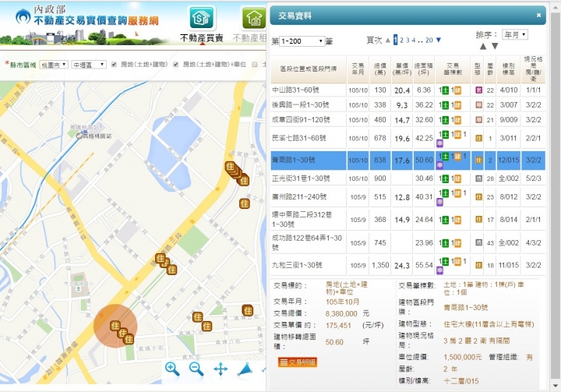Switch to the 不動產租賃 tab label
The height and width of the screenshot is (392, 561).
coord(249,38)
